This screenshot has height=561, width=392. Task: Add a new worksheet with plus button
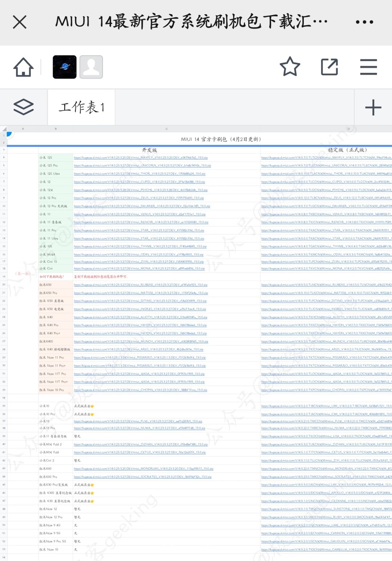(373, 107)
